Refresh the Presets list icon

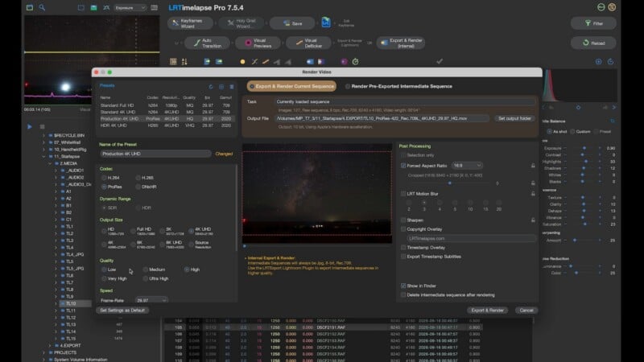(x=211, y=87)
